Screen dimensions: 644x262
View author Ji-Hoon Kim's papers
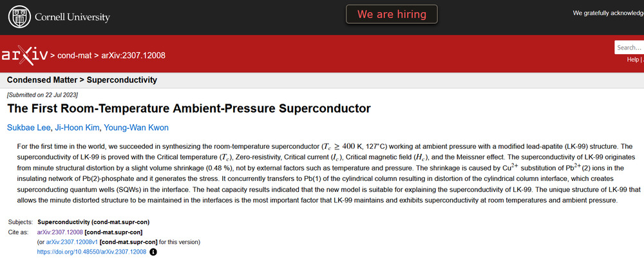coord(77,127)
